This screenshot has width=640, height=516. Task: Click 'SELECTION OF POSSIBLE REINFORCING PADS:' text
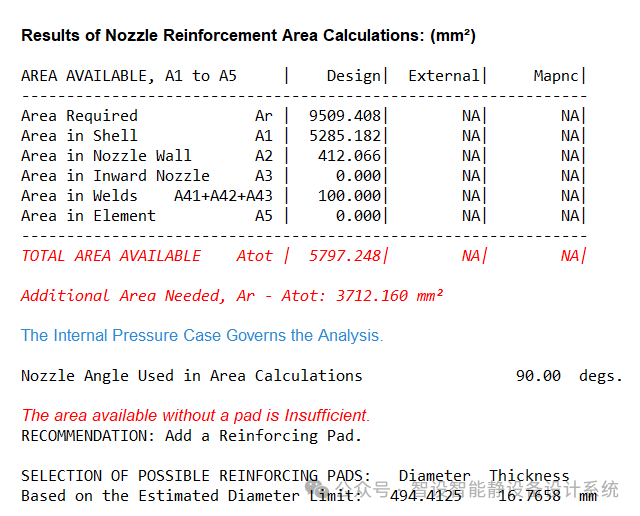[x=196, y=476]
